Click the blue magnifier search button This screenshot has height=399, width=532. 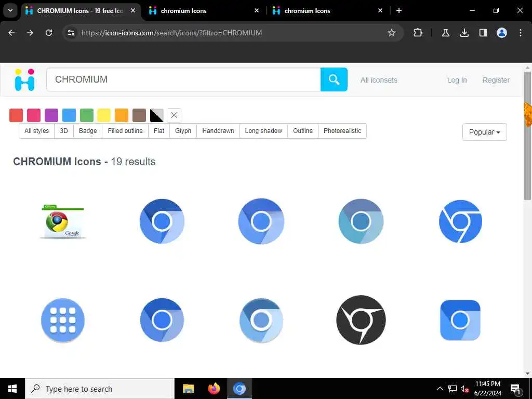334,79
